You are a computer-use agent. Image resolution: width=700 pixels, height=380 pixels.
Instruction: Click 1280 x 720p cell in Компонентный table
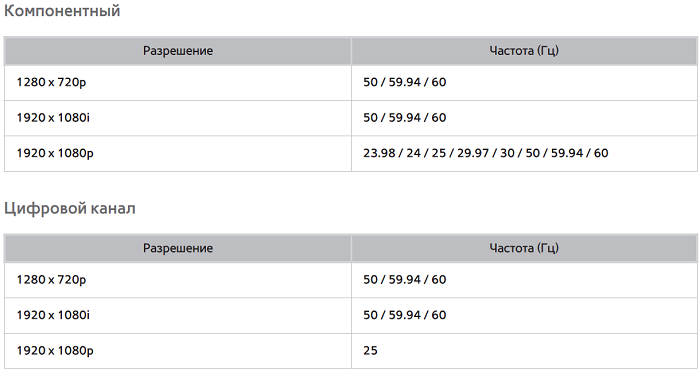click(x=178, y=83)
